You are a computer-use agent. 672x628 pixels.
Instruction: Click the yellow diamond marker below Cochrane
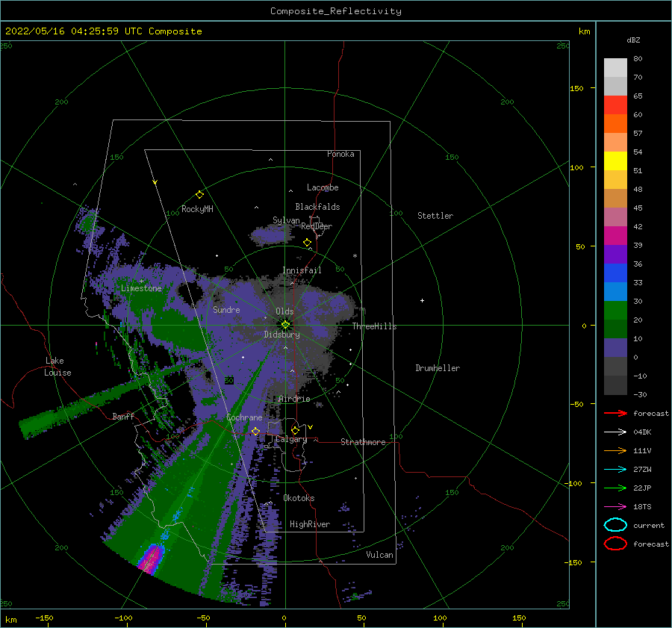tap(256, 431)
